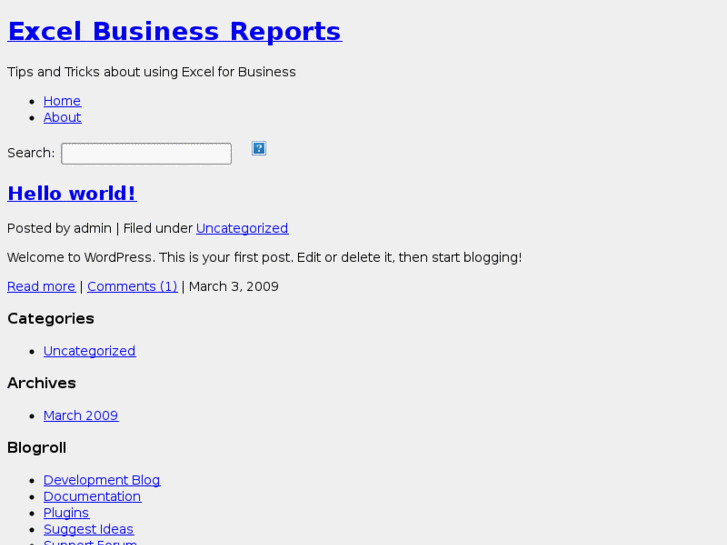
Task: Open the Hello world! post title
Action: [72, 193]
